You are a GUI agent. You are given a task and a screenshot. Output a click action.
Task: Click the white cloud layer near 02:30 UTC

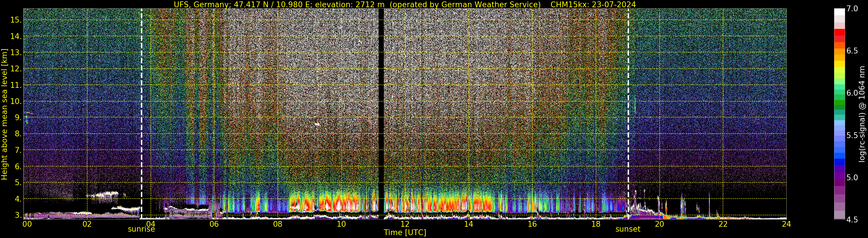[x=107, y=194]
